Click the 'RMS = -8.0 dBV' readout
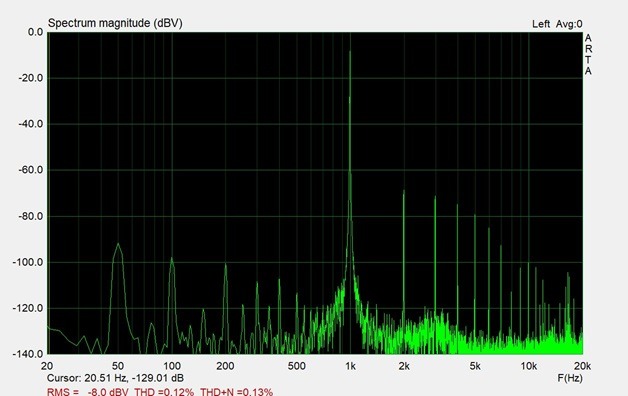628x396 pixels. 87,392
